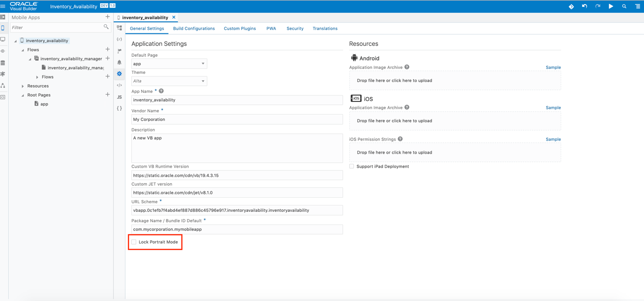Open the PWA tab
The image size is (644, 301).
point(271,28)
